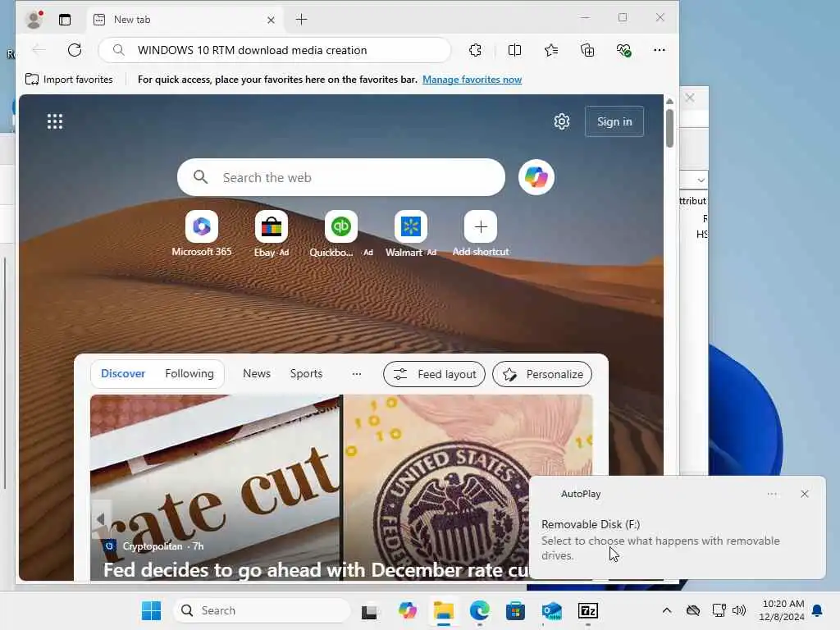Image resolution: width=840 pixels, height=630 pixels.
Task: Open the clock and date panel
Action: [x=782, y=610]
